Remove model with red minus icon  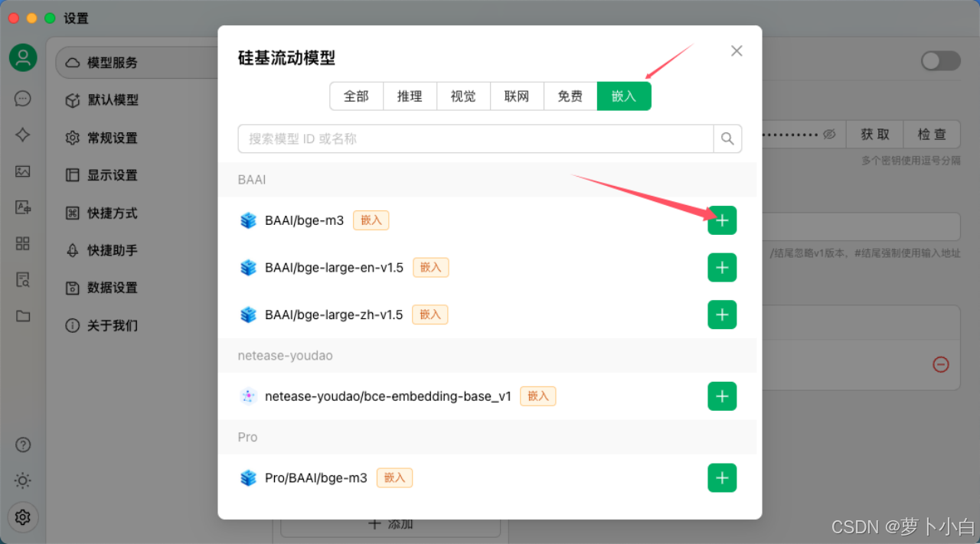click(941, 364)
